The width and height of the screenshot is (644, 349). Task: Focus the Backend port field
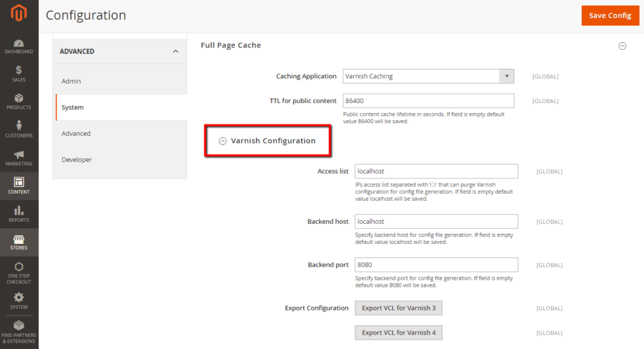[x=436, y=265]
